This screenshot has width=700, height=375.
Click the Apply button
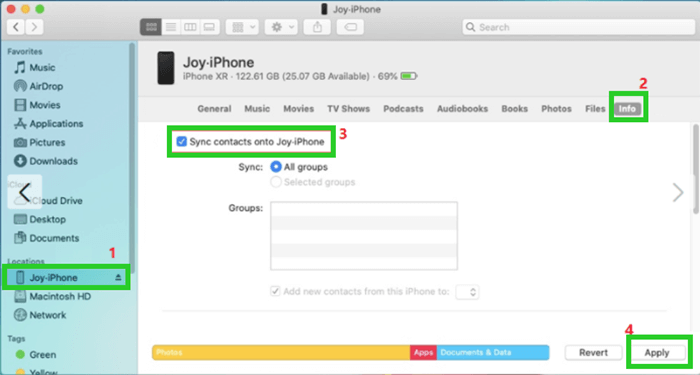tap(657, 353)
